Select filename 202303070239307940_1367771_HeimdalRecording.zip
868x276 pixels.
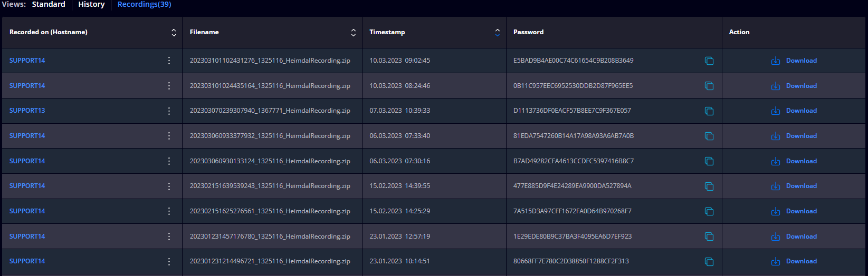[270, 111]
